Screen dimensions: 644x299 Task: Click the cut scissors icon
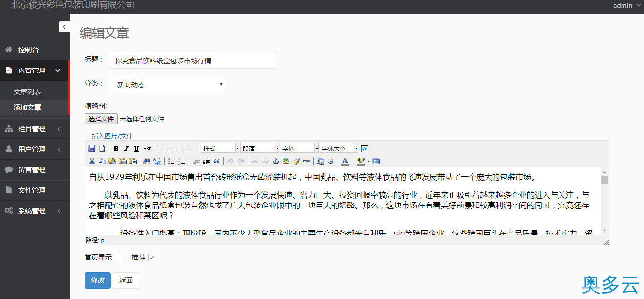tap(92, 161)
